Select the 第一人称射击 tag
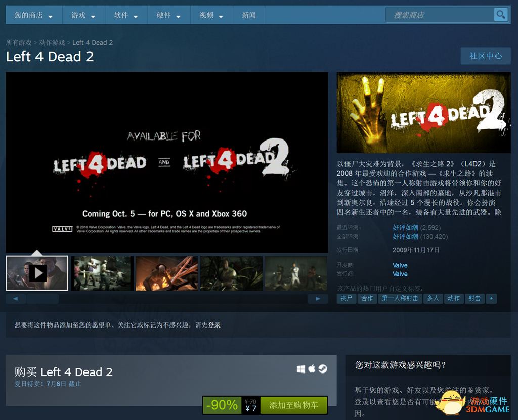Screen dimensions: 518x420 [x=400, y=299]
